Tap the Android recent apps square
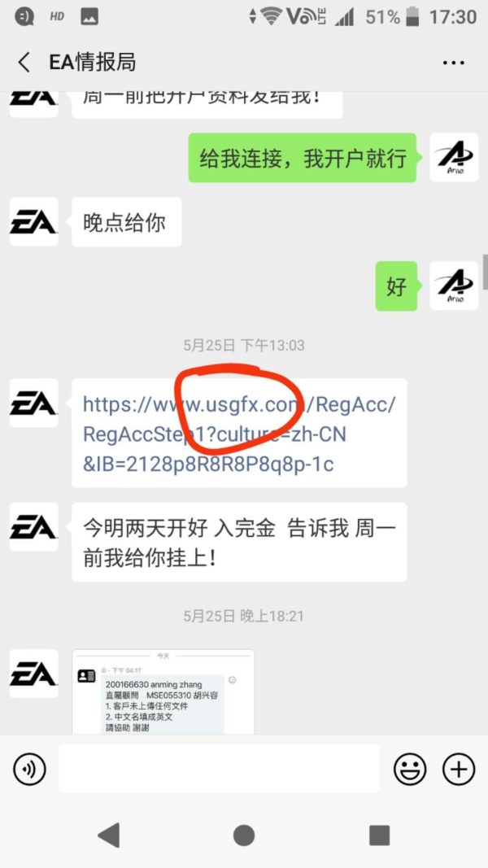 coord(380,835)
